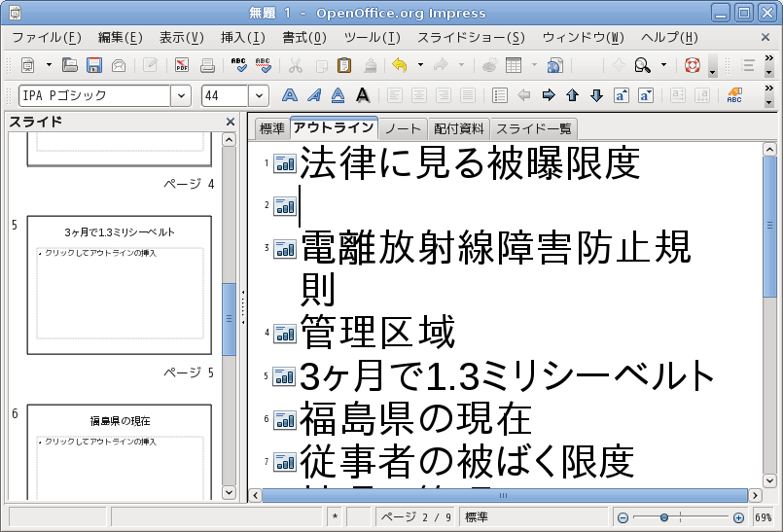Image resolution: width=783 pixels, height=532 pixels.
Task: Click the zoom in plus button
Action: click(738, 517)
